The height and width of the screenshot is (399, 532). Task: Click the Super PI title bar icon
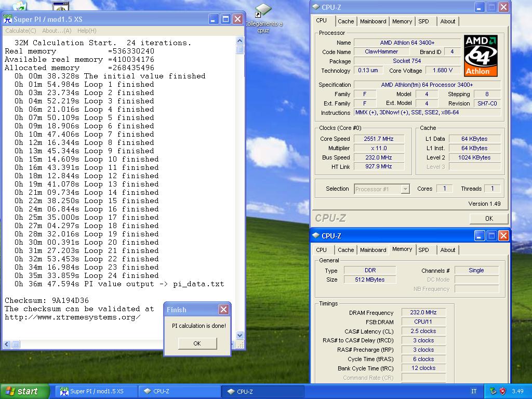click(7, 19)
